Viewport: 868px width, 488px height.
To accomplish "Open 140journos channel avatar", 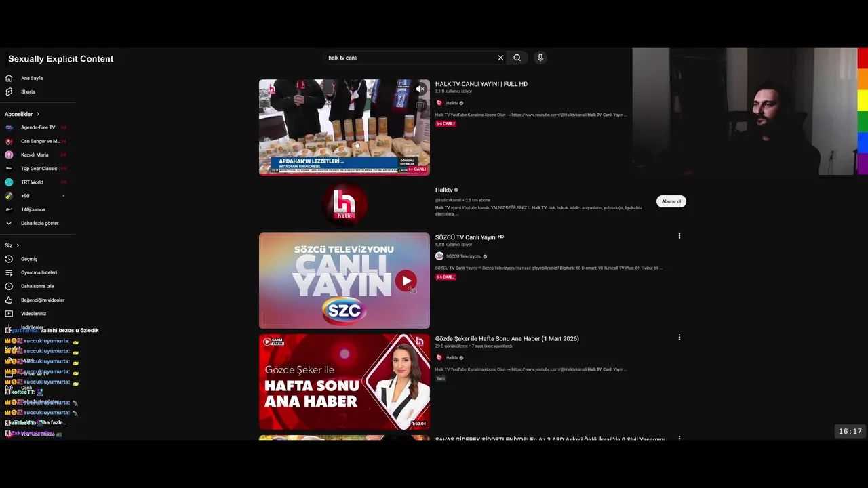I will click(9, 209).
